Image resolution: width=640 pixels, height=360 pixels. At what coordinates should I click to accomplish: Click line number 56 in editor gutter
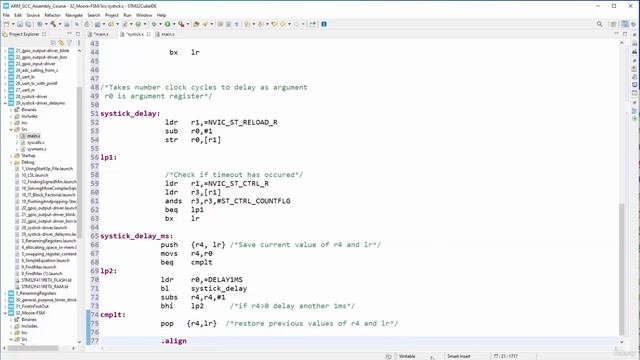pos(95,157)
